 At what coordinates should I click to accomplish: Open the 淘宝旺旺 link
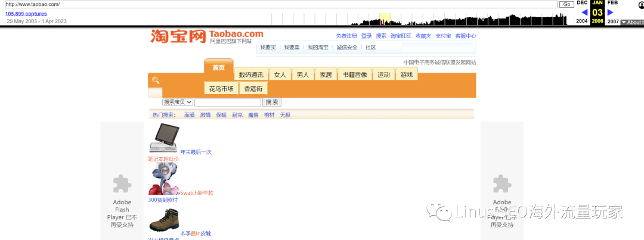tap(401, 36)
